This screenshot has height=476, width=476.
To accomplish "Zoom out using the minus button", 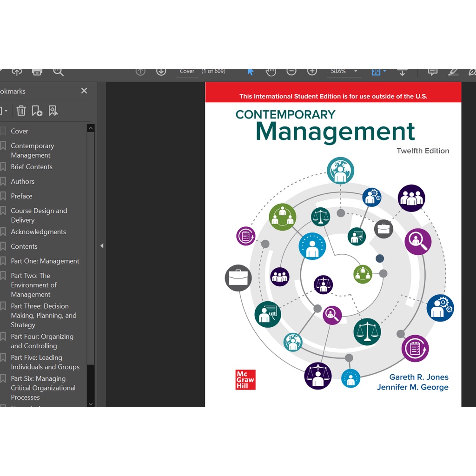I will coord(291,72).
